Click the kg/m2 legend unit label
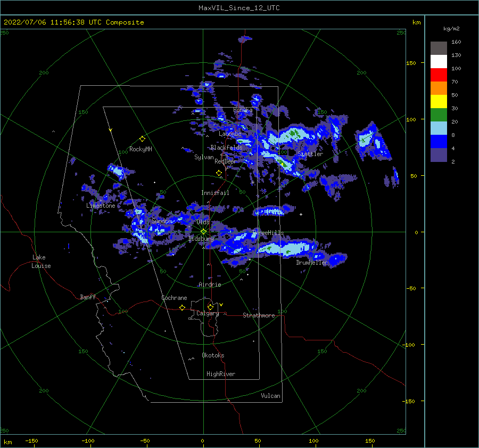The height and width of the screenshot is (448, 479). [x=451, y=28]
